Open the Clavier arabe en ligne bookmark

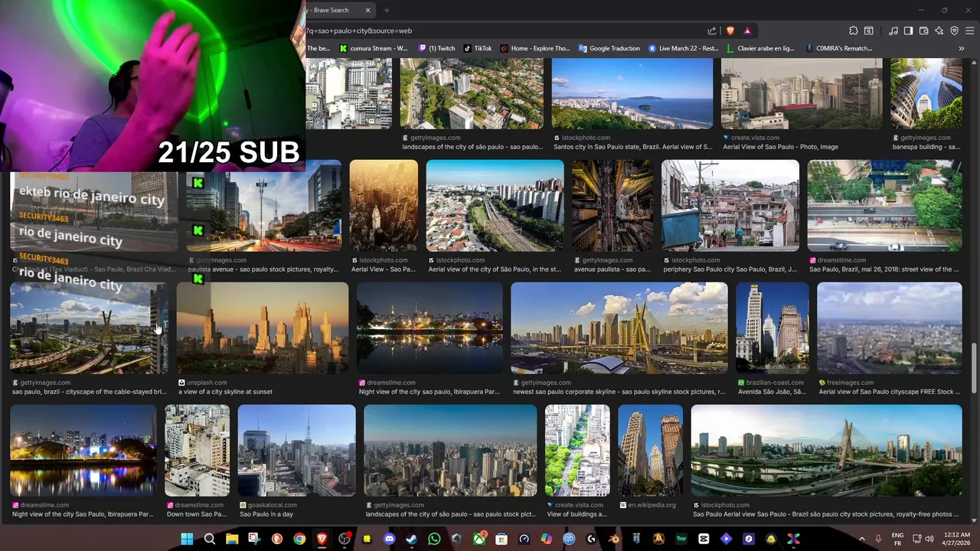click(760, 48)
